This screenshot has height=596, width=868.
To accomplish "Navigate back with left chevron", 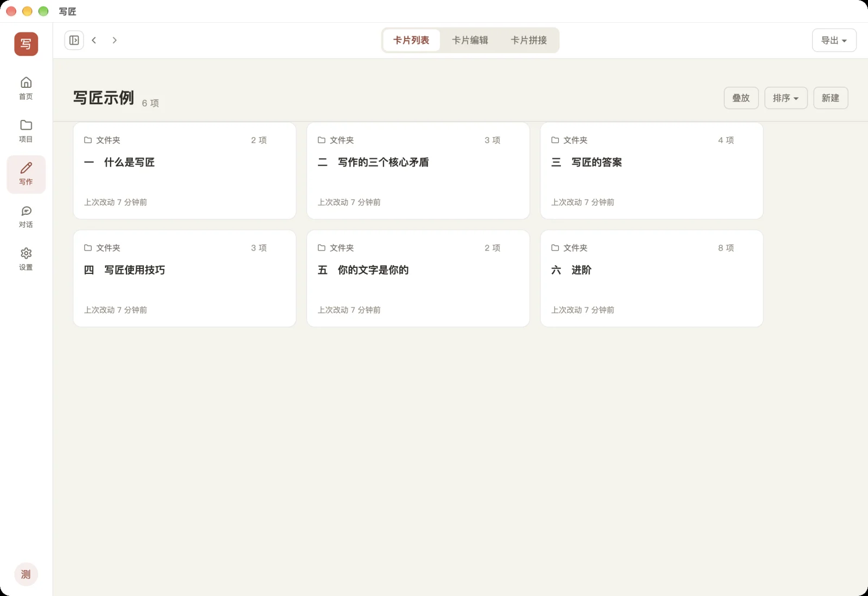I will (94, 40).
